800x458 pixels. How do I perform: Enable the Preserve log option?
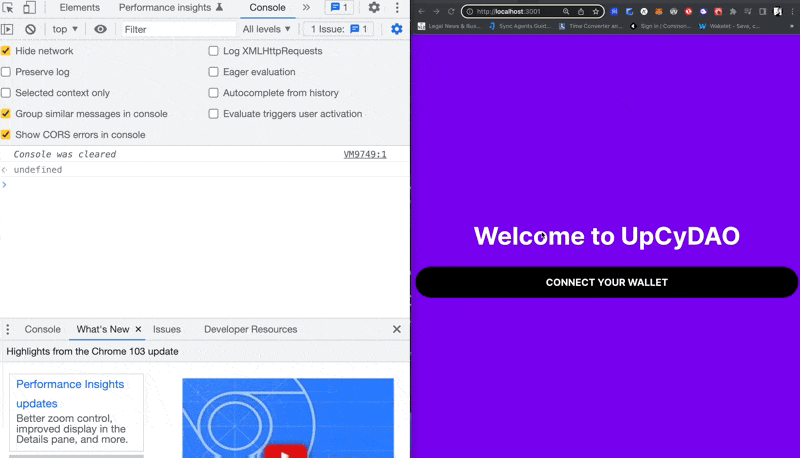6,72
